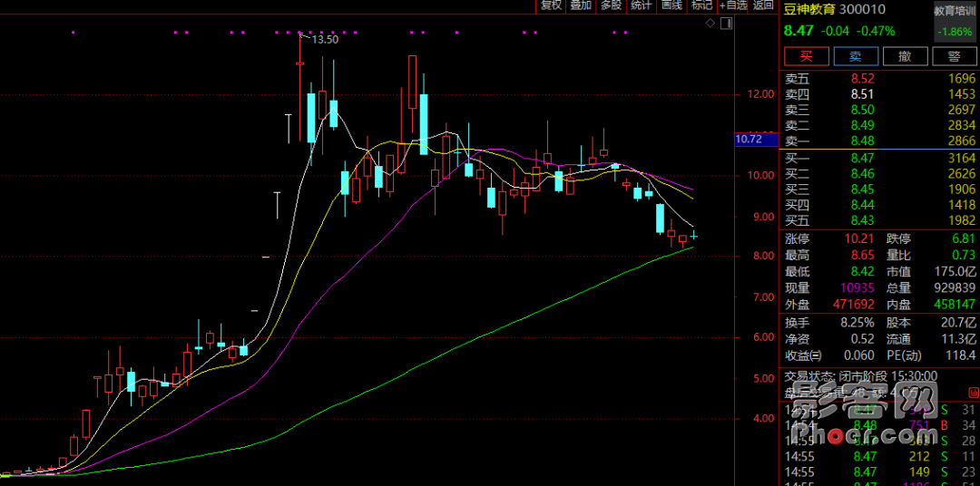Screen dimensions: 980x486
Task: Click the blue 卖 sell button
Action: pos(855,56)
